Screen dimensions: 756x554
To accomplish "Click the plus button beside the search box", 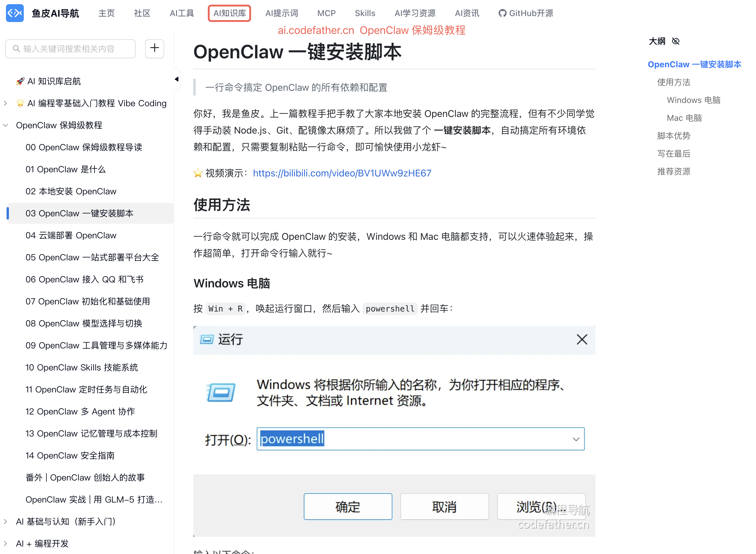I will [154, 48].
